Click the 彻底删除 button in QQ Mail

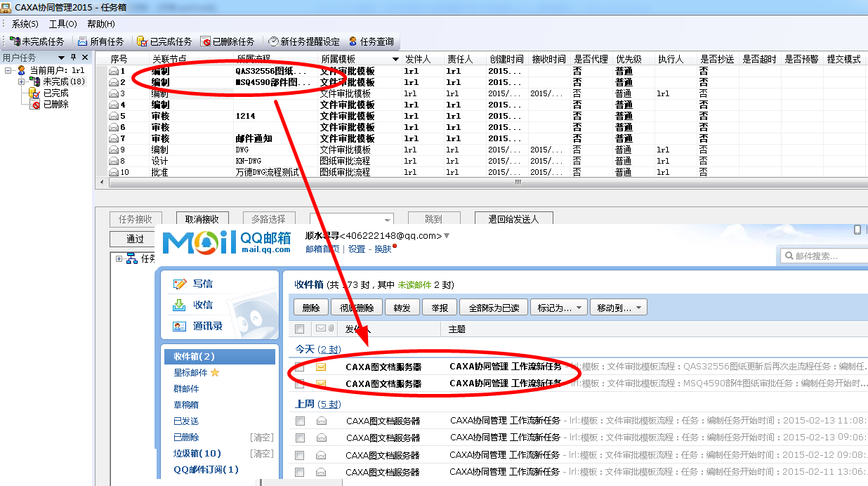pyautogui.click(x=355, y=308)
